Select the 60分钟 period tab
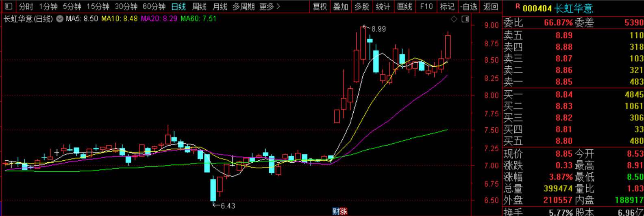 click(154, 7)
